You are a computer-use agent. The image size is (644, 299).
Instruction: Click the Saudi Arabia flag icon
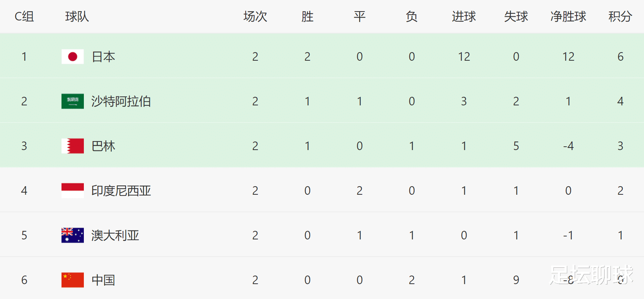tap(73, 101)
